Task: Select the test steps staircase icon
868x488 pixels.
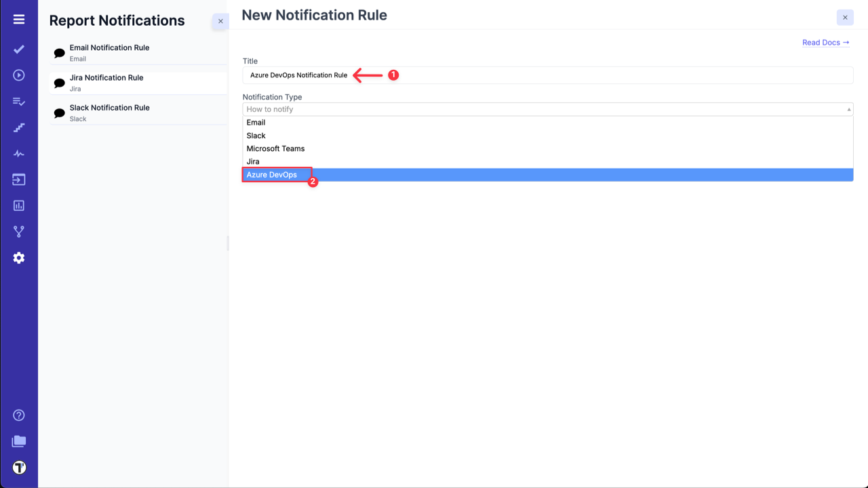Action: [x=18, y=127]
